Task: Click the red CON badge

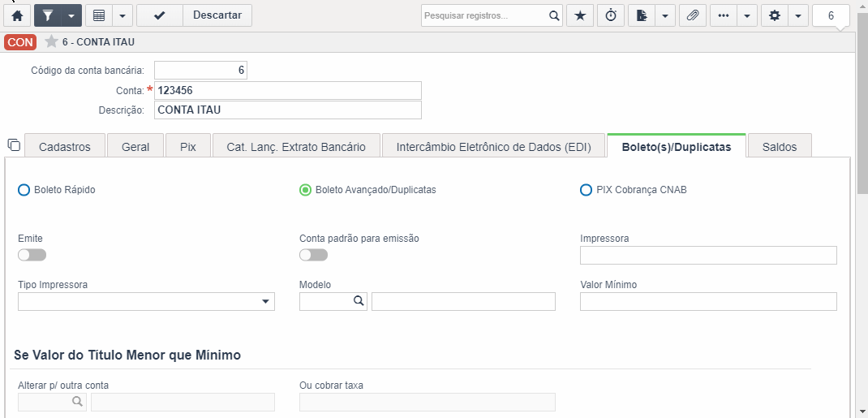Action: coord(20,42)
